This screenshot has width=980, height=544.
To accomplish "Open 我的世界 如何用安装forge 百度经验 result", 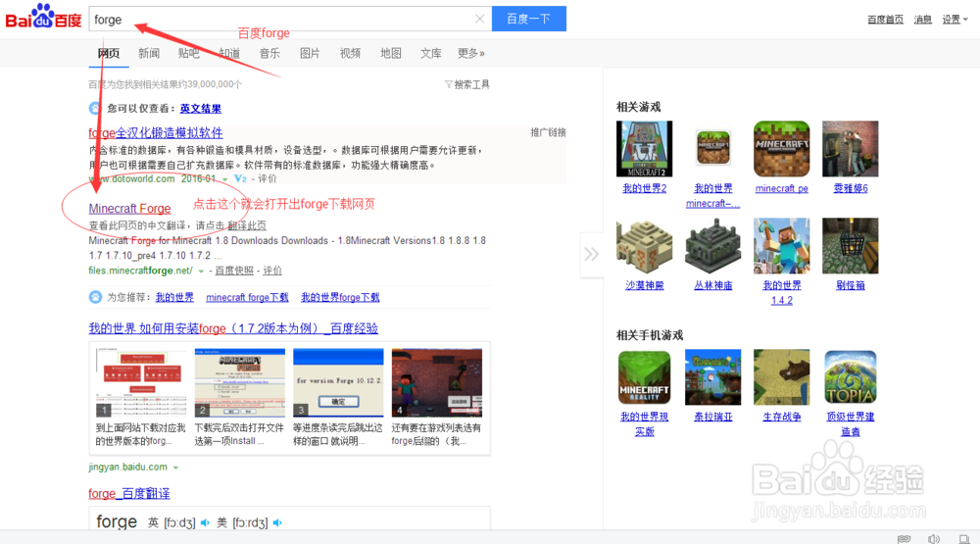I will [233, 328].
